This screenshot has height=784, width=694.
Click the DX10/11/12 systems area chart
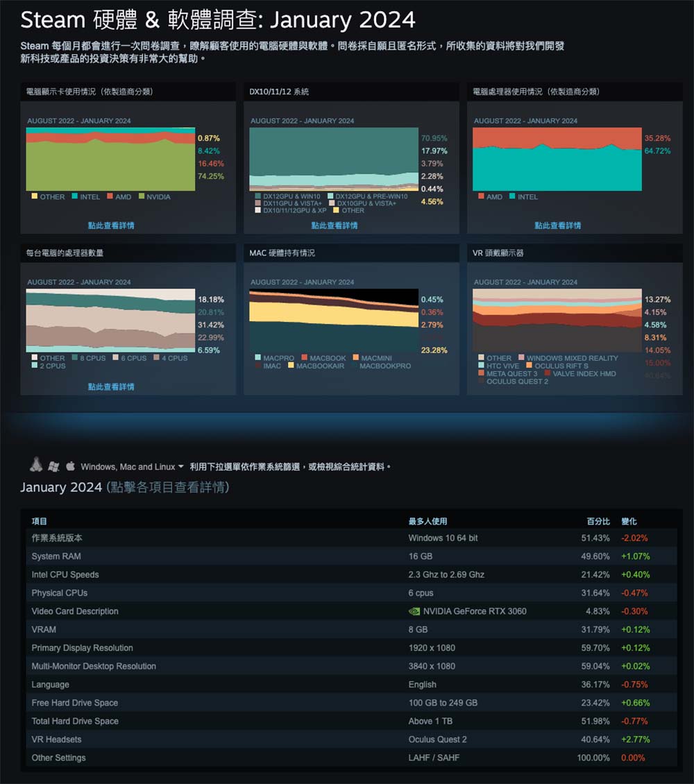[334, 159]
